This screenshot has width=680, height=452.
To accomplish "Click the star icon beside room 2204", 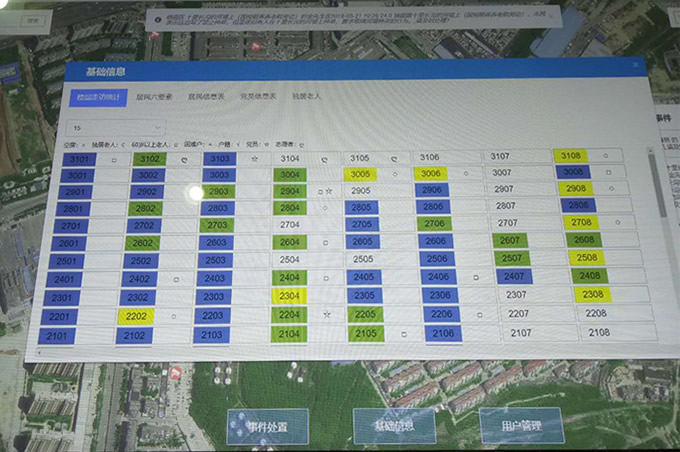I will point(326,315).
